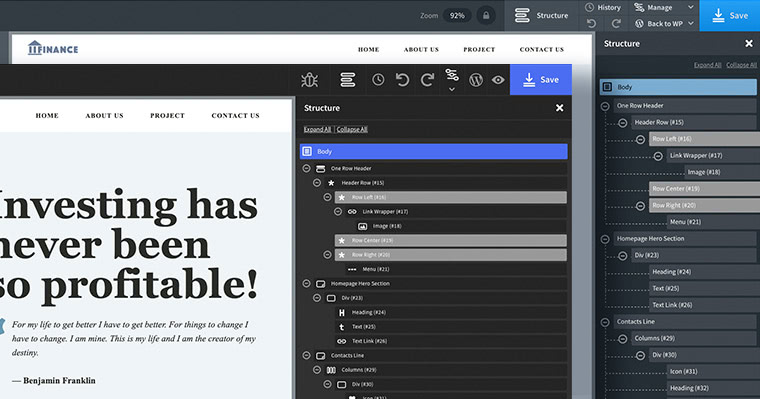This screenshot has height=399, width=760.
Task: Select Menu (#21) in the rear Structure panel
Action: pyautogui.click(x=713, y=223)
